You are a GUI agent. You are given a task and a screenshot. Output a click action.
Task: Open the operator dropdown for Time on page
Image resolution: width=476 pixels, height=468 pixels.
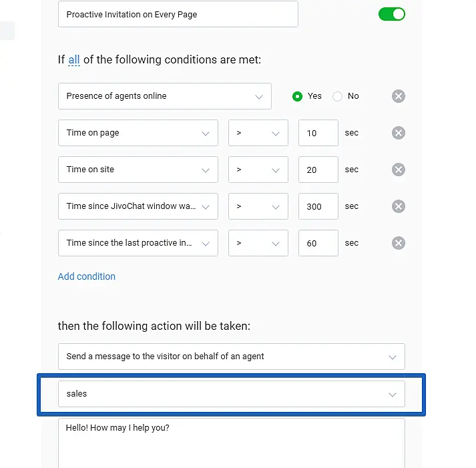click(258, 133)
